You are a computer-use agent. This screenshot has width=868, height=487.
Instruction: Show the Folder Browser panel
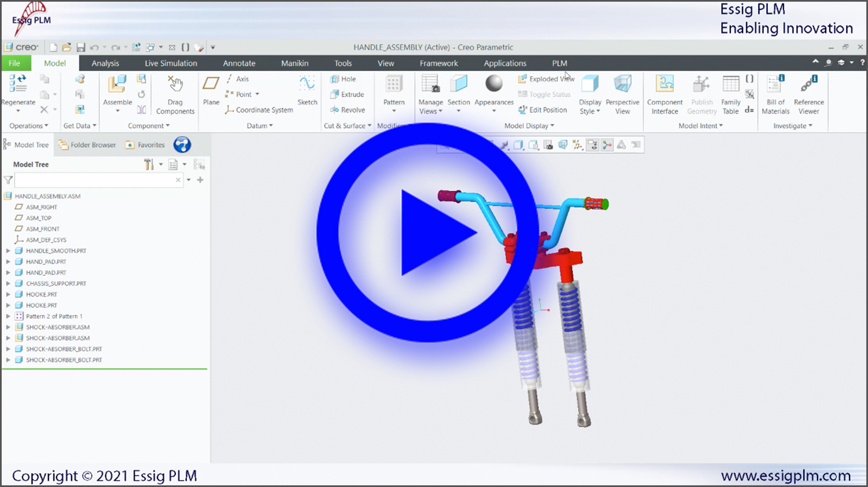coord(87,145)
